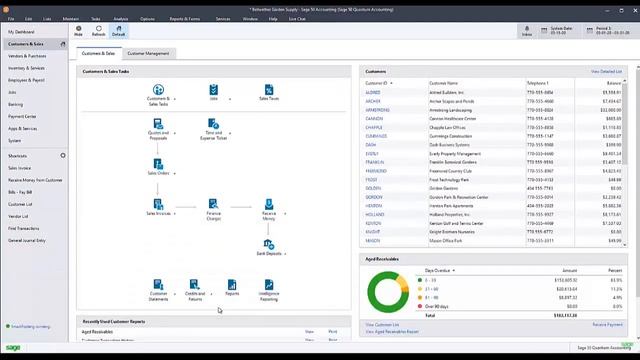640x360 pixels.
Task: Open the Reports icon in tasks panel
Action: tap(232, 284)
